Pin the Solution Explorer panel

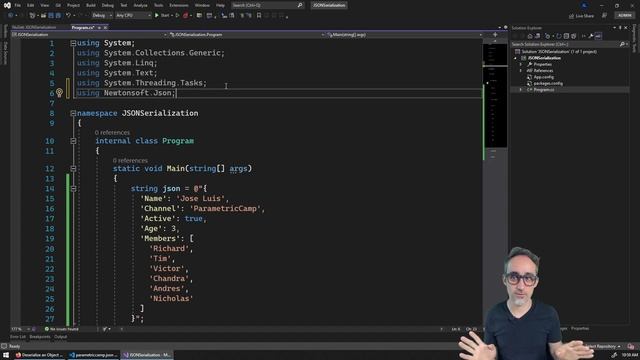pyautogui.click(x=620, y=28)
